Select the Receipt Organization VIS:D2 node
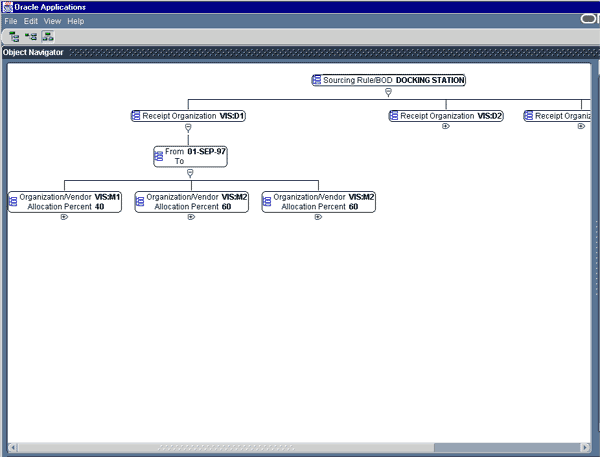Viewport: 600px width, 457px height. click(446, 116)
